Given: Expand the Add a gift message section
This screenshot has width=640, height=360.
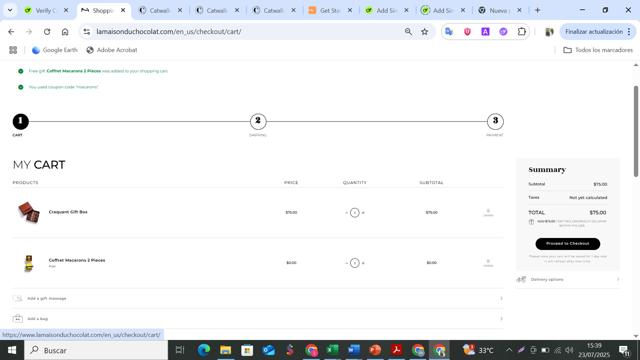Looking at the screenshot, I should pos(258,298).
